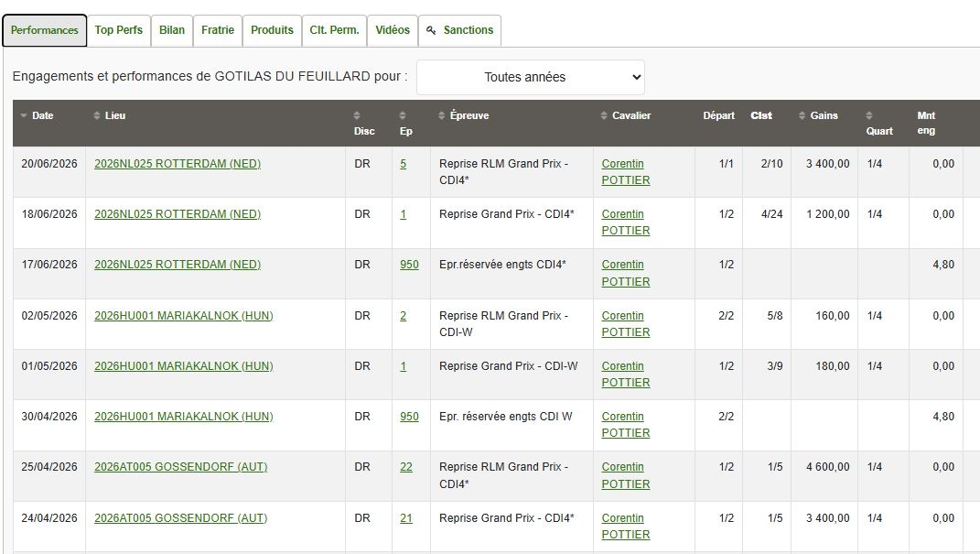Open Mariakalnok link dated 30/04/2026
The image size is (980, 554).
[184, 417]
